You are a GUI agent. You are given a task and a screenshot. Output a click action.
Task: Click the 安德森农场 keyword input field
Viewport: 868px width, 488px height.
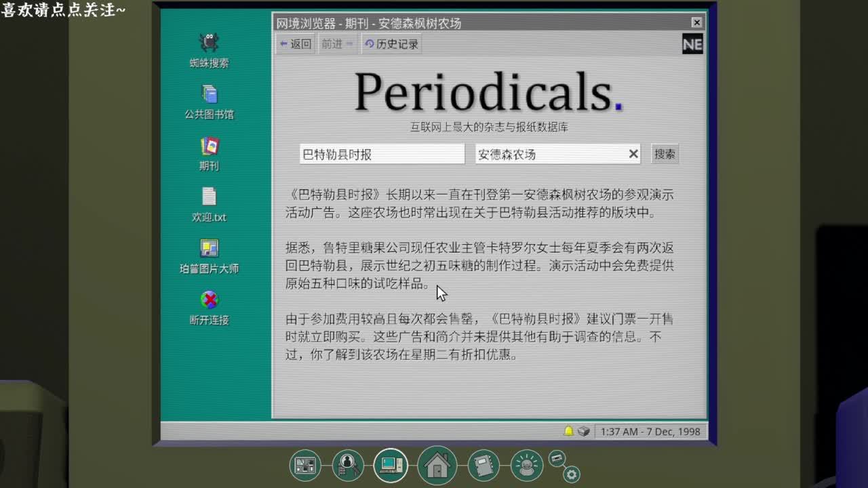click(548, 154)
